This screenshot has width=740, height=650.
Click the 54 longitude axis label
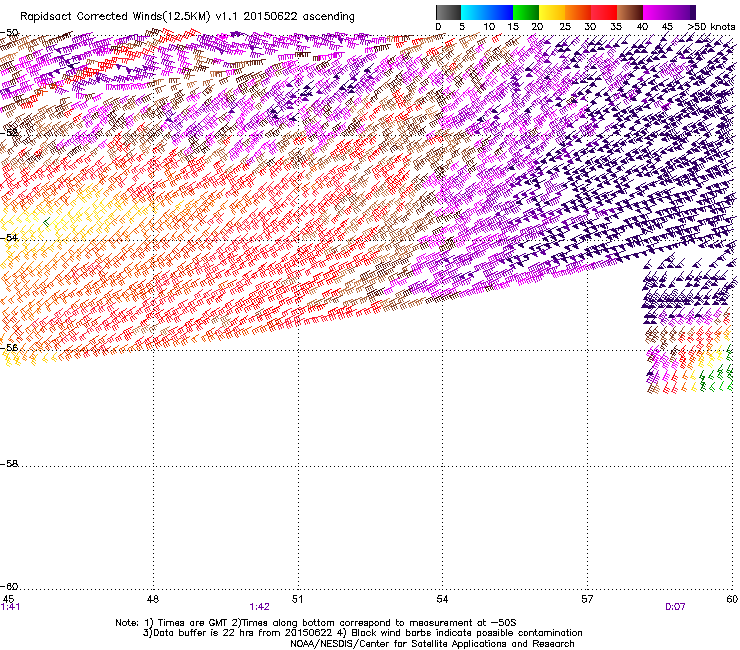point(442,599)
